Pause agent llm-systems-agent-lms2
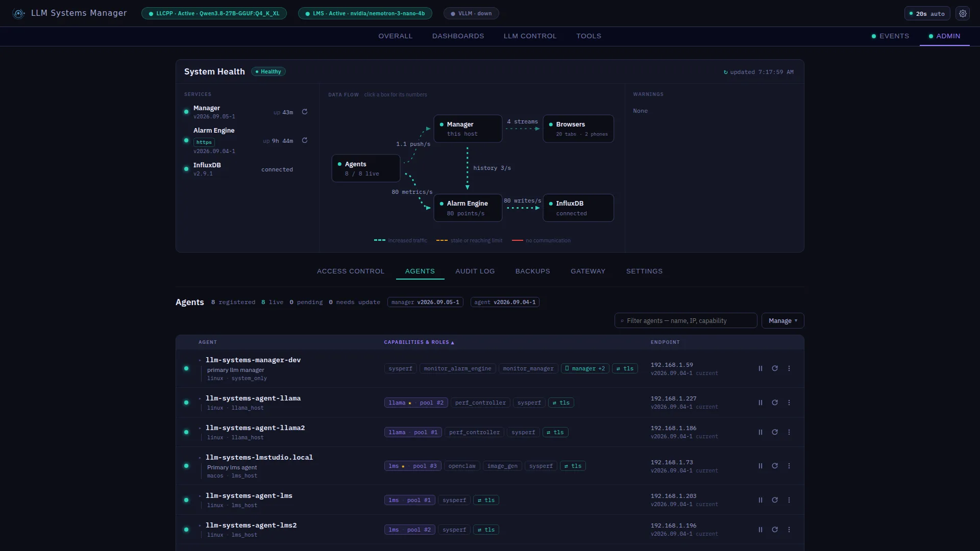 click(761, 530)
